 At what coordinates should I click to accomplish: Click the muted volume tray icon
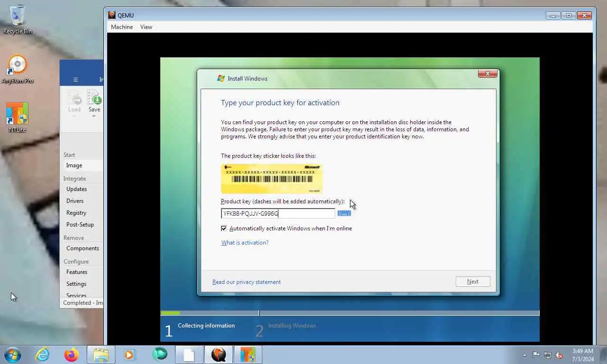tap(559, 355)
